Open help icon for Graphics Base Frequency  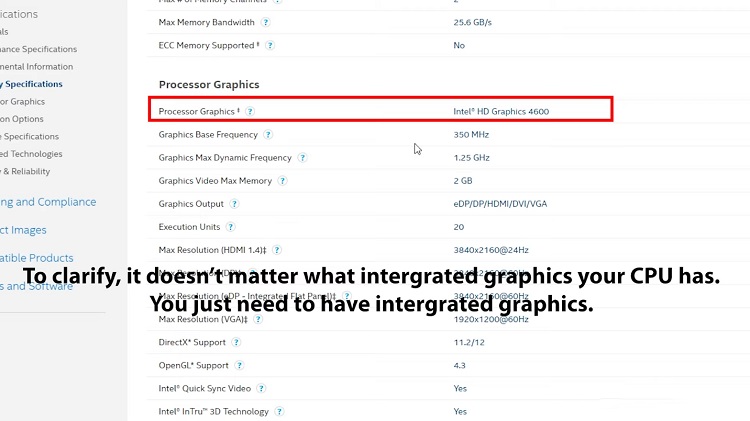(x=268, y=135)
